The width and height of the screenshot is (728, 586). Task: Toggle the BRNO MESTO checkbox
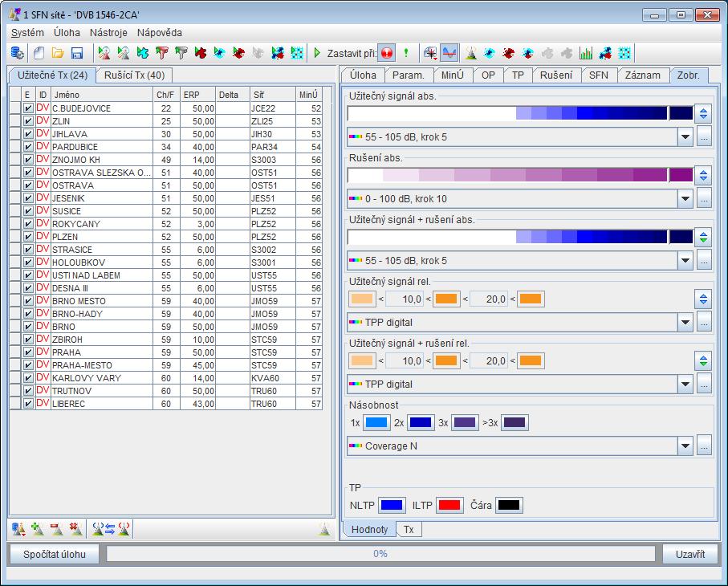(28, 301)
